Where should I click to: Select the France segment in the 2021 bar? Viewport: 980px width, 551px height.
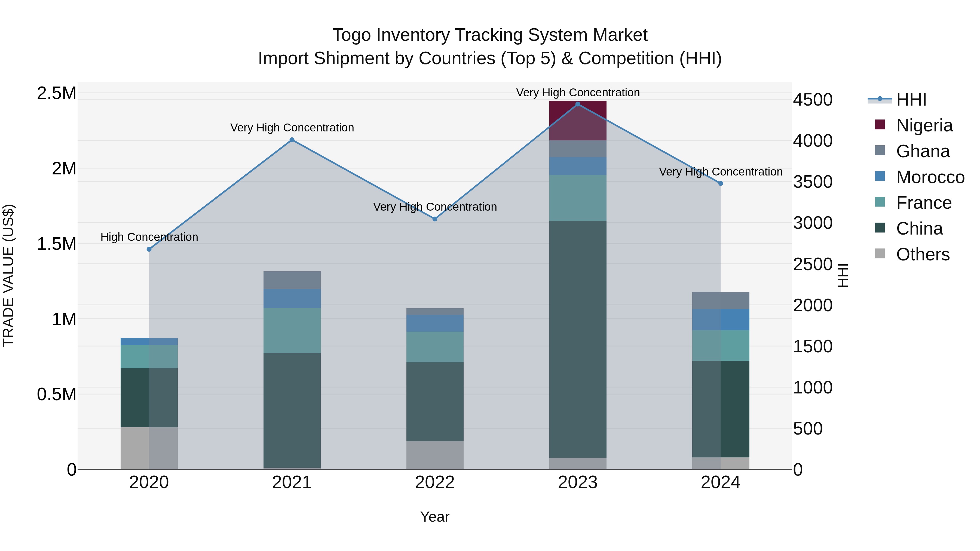click(292, 331)
